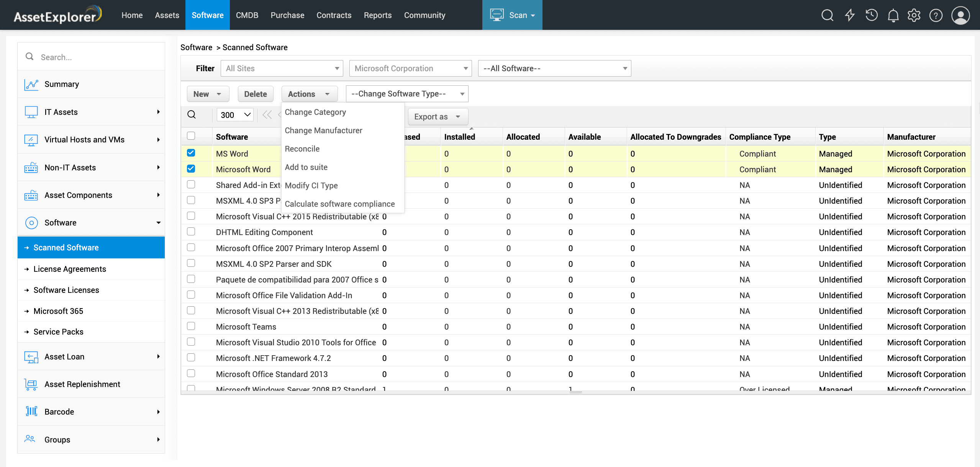The height and width of the screenshot is (467, 980).
Task: Click the notifications bell icon
Action: point(893,15)
